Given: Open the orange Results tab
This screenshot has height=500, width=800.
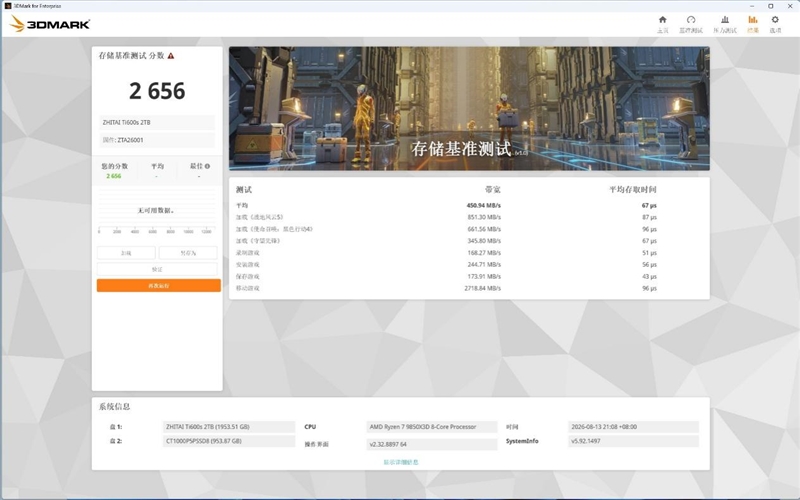Looking at the screenshot, I should coord(753,24).
